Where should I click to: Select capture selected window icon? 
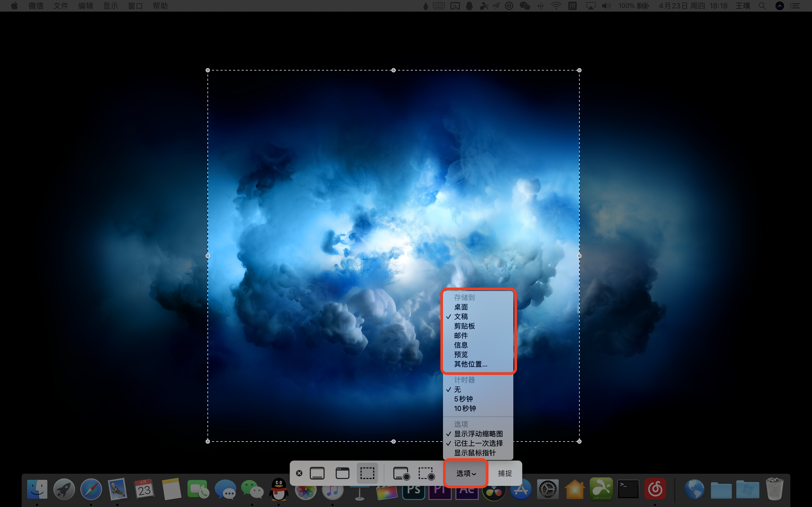pos(342,473)
